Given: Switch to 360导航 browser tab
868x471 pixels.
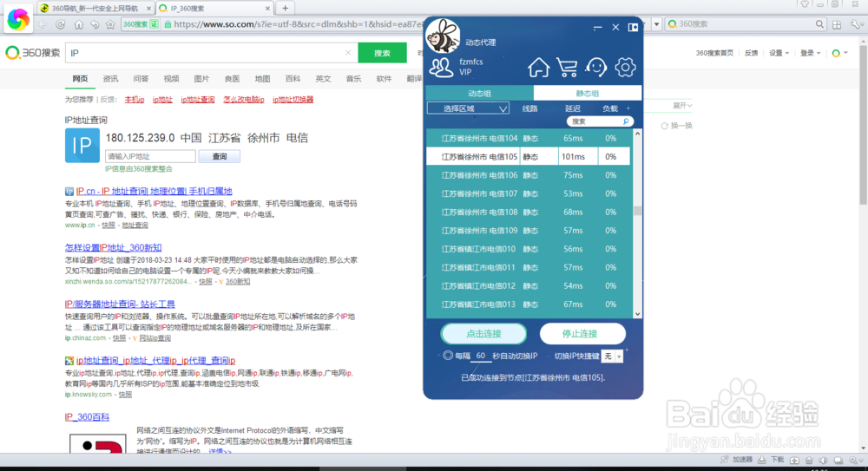Looking at the screenshot, I should point(95,9).
